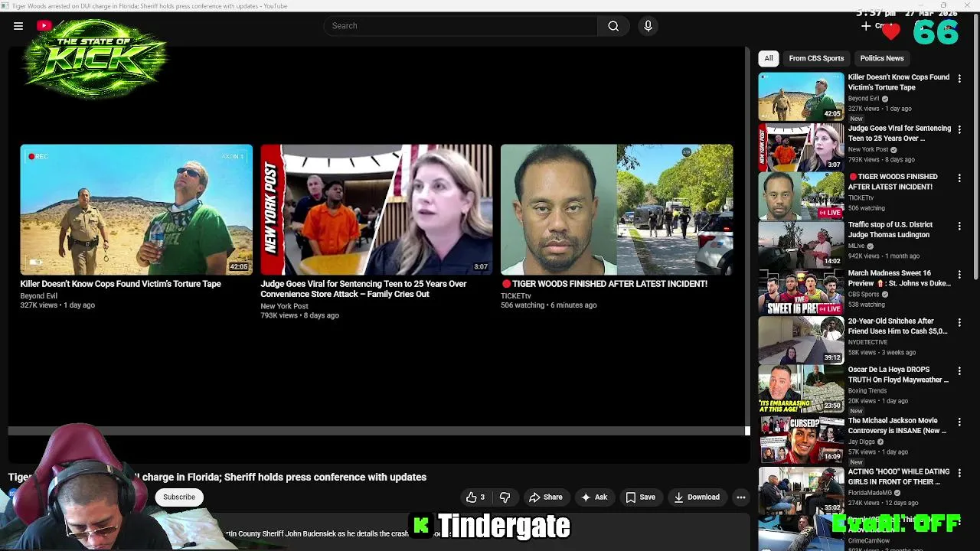Screen dimensions: 980x551
Task: Select the From CBS Sports chip
Action: (x=816, y=58)
